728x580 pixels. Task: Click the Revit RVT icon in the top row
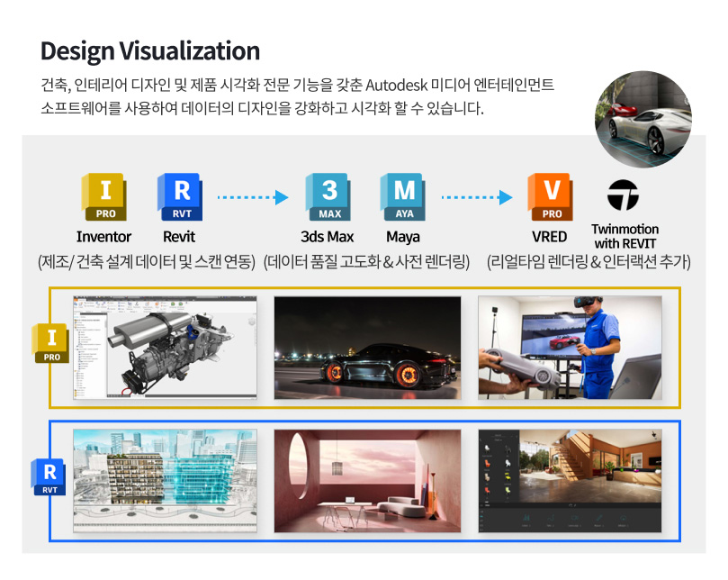pos(180,196)
